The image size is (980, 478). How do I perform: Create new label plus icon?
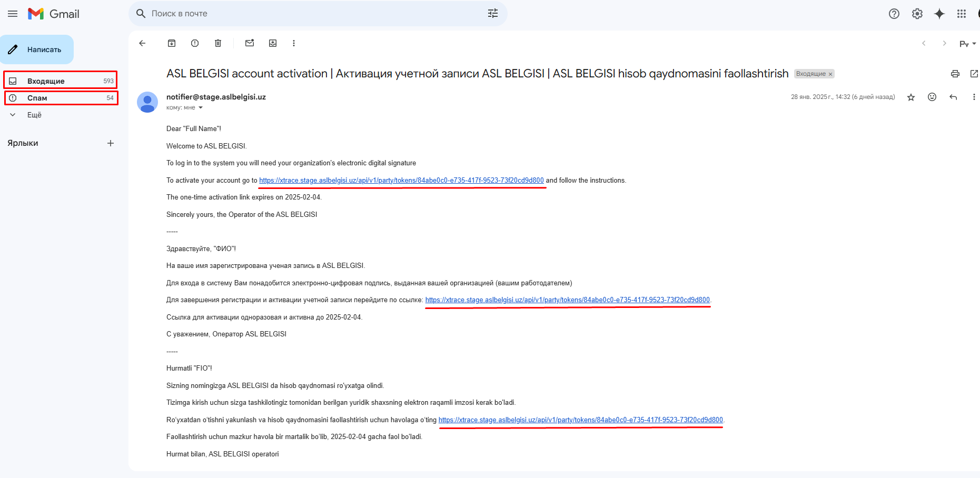point(111,143)
